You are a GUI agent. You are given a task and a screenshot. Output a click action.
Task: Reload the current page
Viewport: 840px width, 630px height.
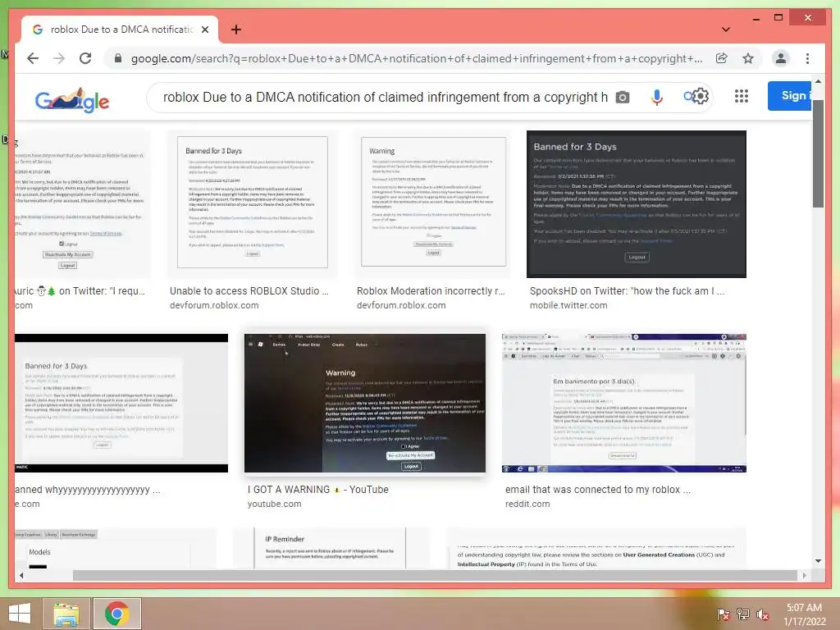click(85, 58)
